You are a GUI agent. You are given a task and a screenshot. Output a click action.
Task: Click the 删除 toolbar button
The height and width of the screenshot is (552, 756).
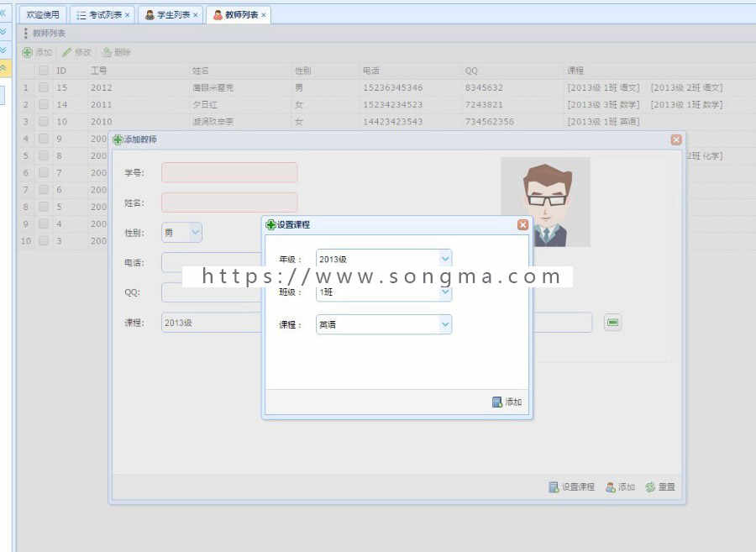pyautogui.click(x=117, y=52)
